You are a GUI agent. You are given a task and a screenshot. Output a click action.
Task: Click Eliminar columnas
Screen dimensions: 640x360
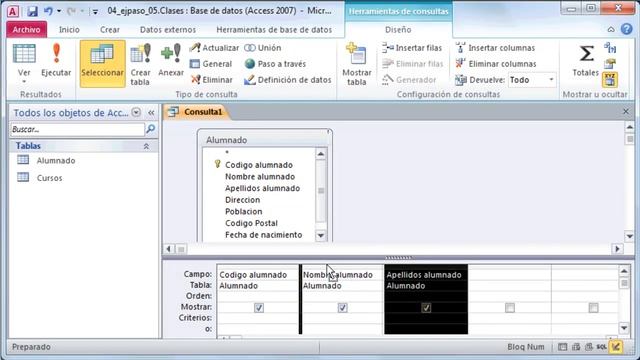pyautogui.click(x=496, y=64)
